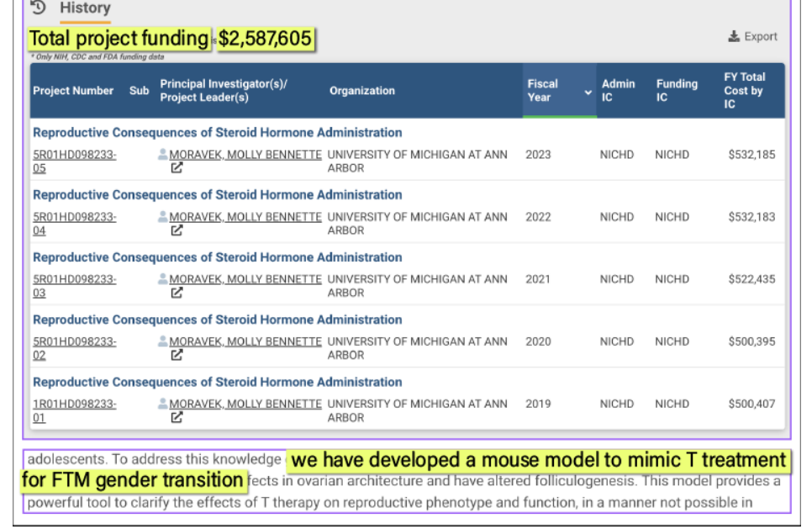Open project number 5R01HD098233-03
Screen dimensions: 812x529
click(x=75, y=286)
